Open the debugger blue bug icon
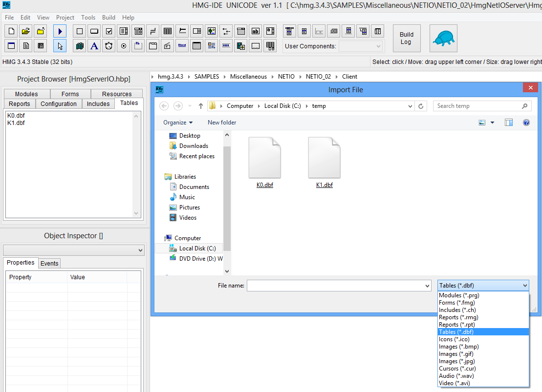 coord(443,39)
